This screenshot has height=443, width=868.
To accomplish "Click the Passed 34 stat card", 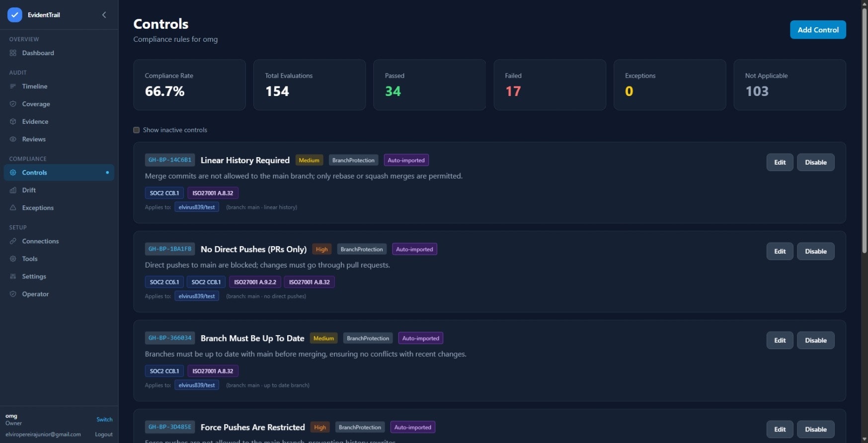I will [x=430, y=85].
